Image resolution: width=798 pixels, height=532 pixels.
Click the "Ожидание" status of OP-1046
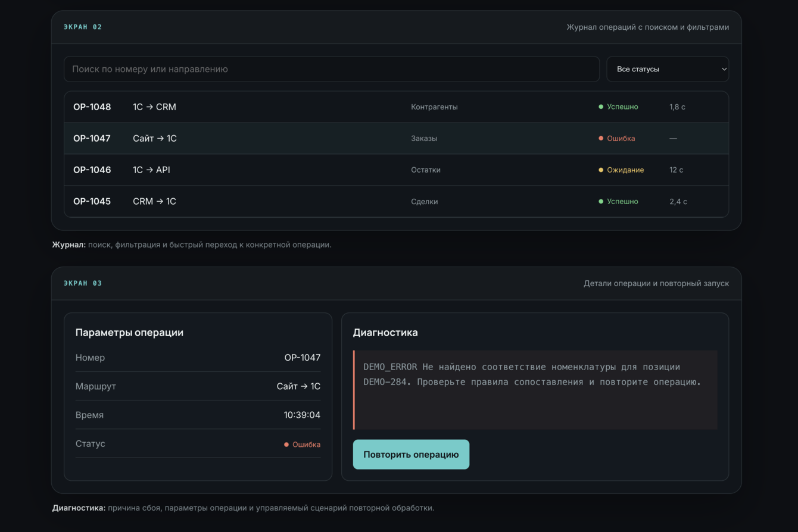click(x=621, y=170)
